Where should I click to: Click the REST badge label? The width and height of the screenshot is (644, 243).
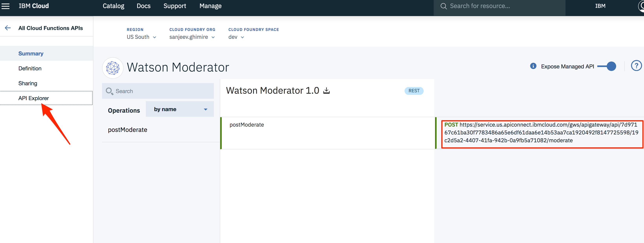(x=414, y=91)
